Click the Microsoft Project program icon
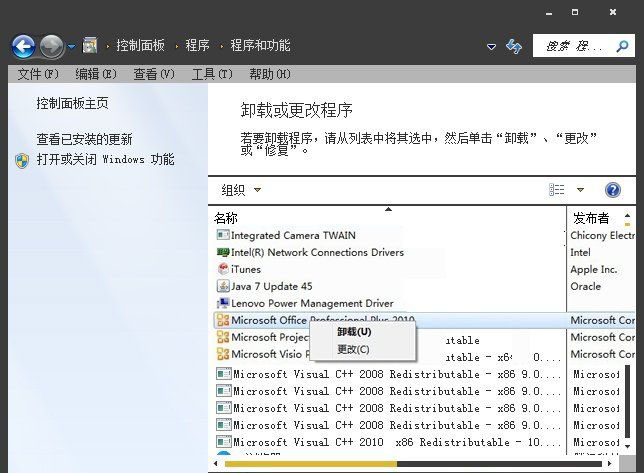 pos(223,337)
